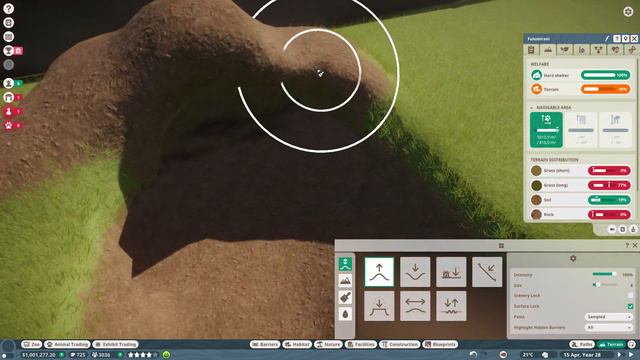Open the Paint dropdown set to Sampled

(x=609, y=317)
